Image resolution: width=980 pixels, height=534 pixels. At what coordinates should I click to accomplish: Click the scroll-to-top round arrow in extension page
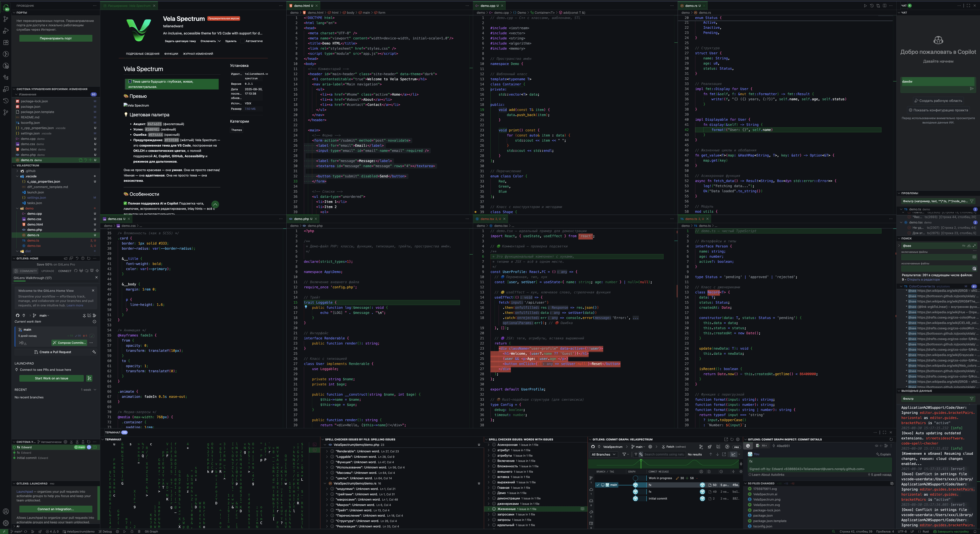click(x=215, y=204)
